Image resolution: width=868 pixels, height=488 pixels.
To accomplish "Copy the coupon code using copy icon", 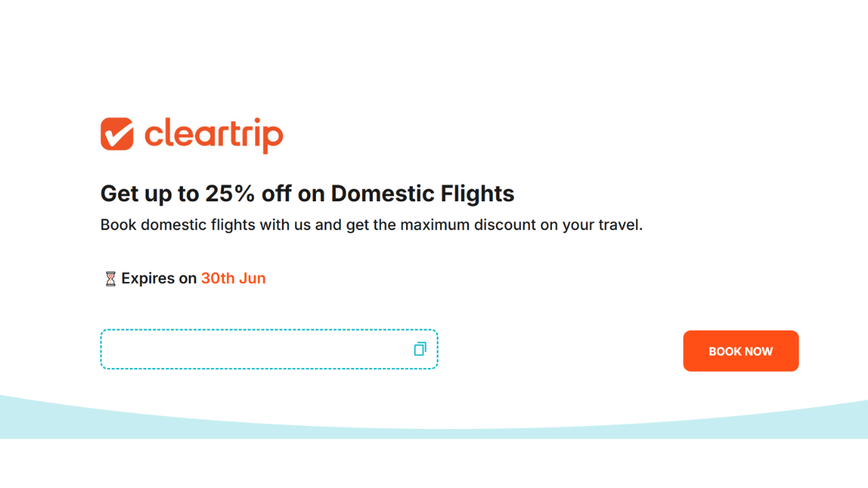I will pos(420,349).
